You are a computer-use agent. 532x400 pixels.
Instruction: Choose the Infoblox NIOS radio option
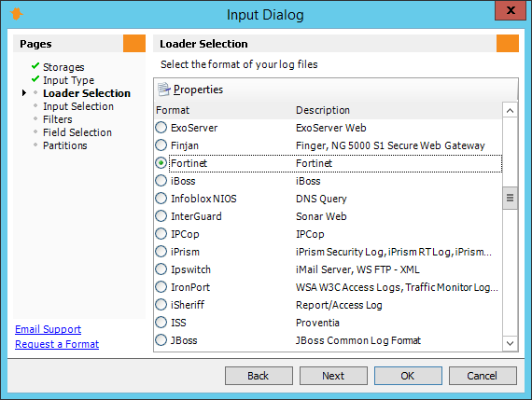(x=161, y=199)
